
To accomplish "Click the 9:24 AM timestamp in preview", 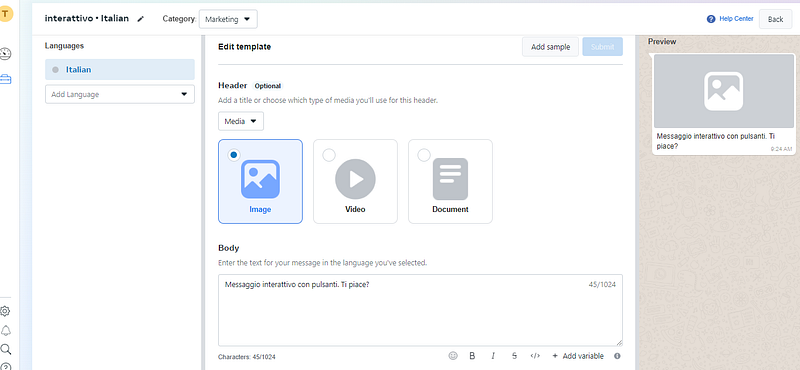I will pyautogui.click(x=781, y=149).
